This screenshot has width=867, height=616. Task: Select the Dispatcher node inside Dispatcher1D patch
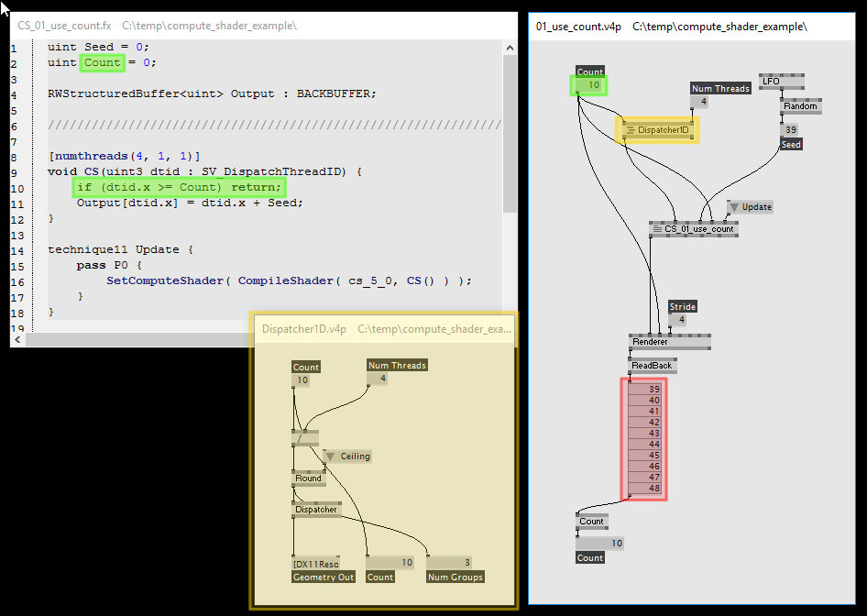(x=316, y=509)
